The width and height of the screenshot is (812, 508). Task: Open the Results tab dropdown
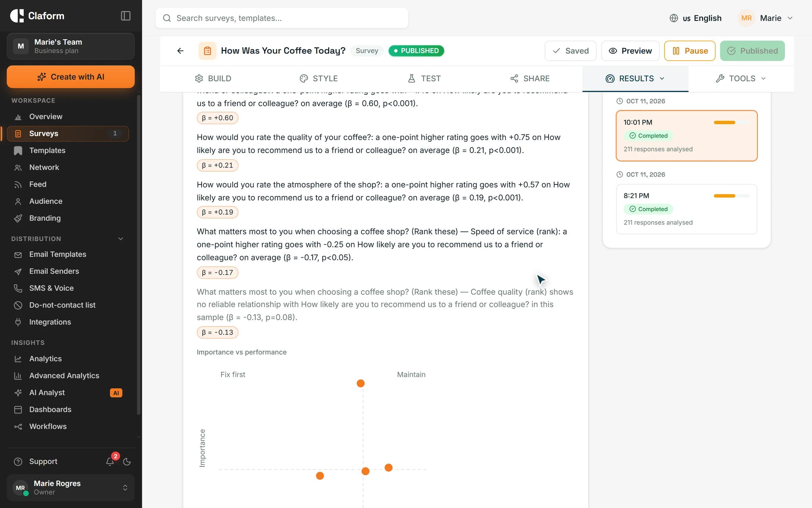tap(635, 79)
